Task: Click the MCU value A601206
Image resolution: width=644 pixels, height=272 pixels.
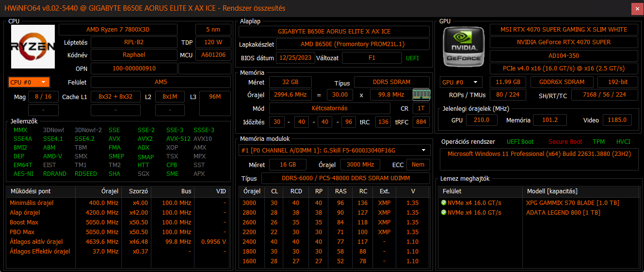Action: [x=213, y=55]
